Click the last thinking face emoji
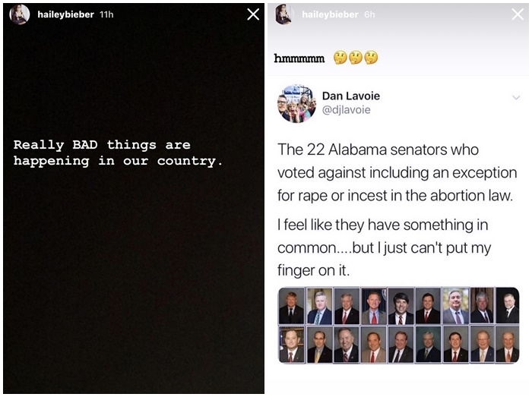The height and width of the screenshot is (397, 532). click(370, 58)
